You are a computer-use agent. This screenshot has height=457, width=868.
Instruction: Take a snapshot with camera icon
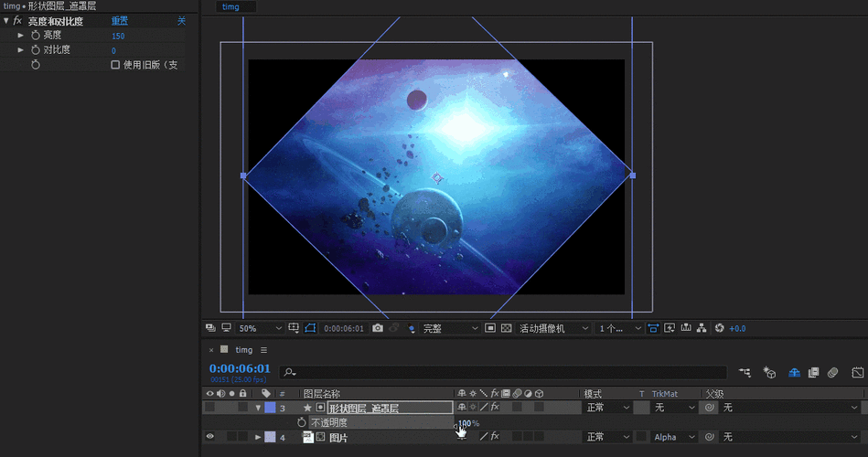(378, 328)
